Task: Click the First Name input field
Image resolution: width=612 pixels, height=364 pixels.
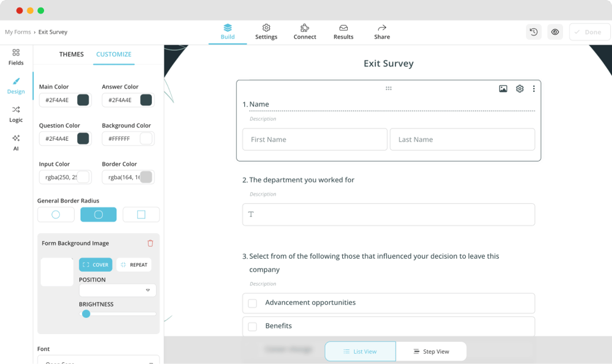Action: pyautogui.click(x=315, y=139)
